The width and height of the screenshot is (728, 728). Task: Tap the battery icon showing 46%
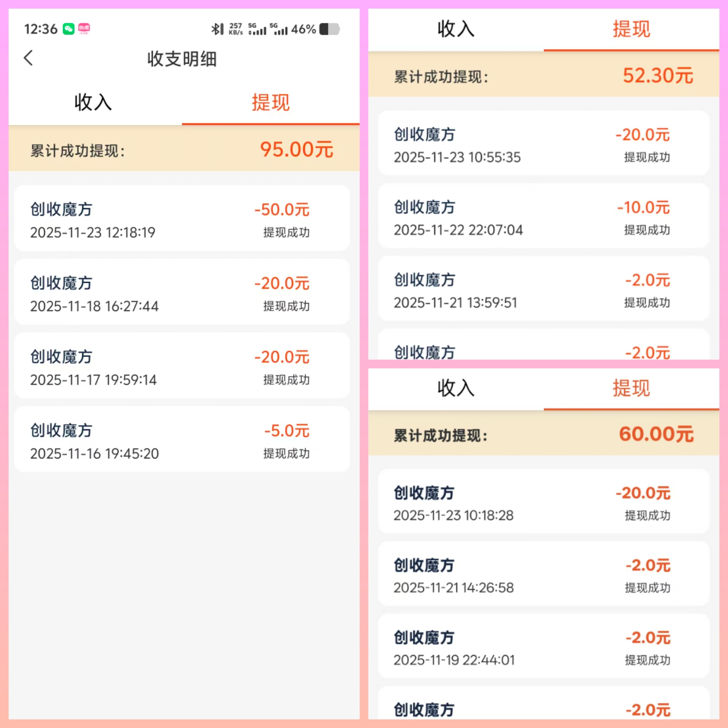coord(329,29)
